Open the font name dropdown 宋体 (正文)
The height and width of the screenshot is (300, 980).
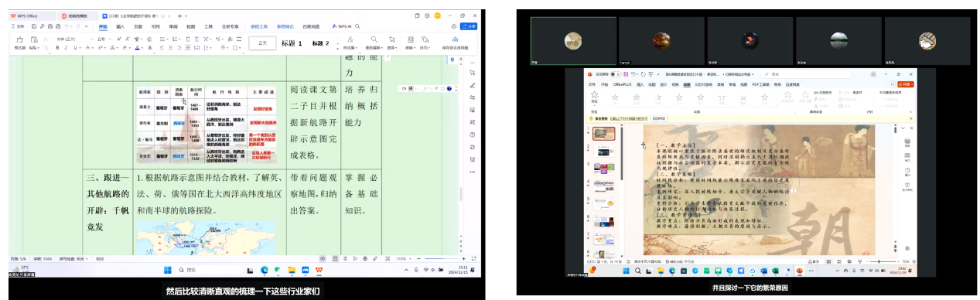point(74,39)
